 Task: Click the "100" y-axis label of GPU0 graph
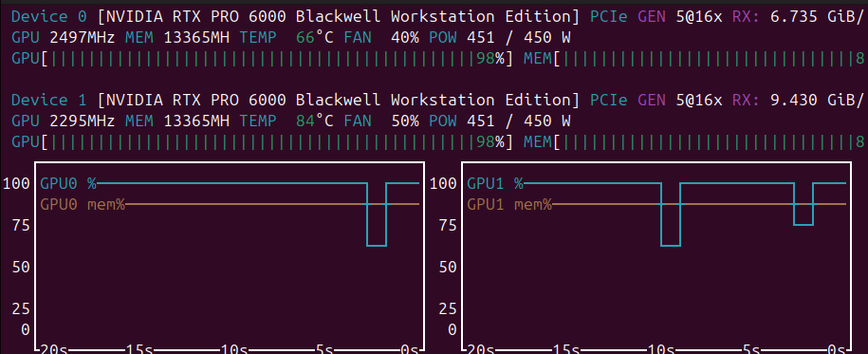pyautogui.click(x=16, y=183)
